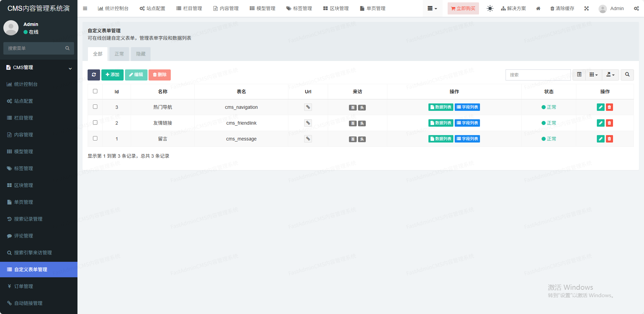Tick the checkbox for the 留言 row

tap(95, 138)
